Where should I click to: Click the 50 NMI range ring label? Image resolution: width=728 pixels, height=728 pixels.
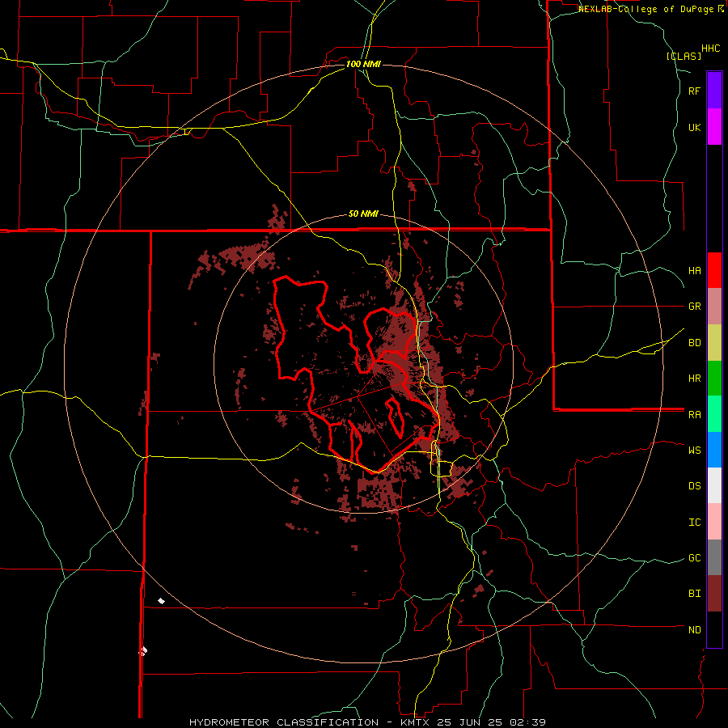click(363, 214)
